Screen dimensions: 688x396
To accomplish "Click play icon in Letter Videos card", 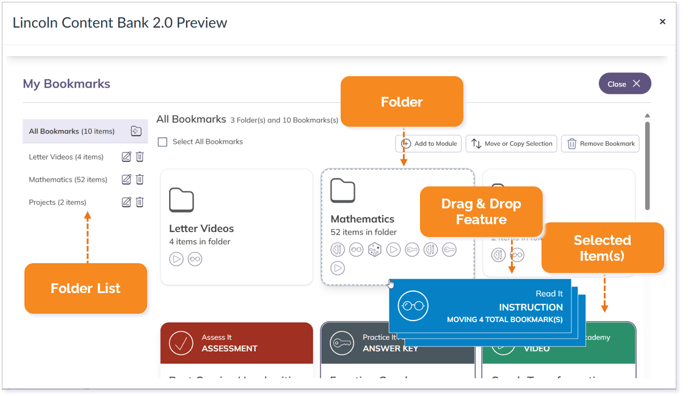I will (x=176, y=259).
